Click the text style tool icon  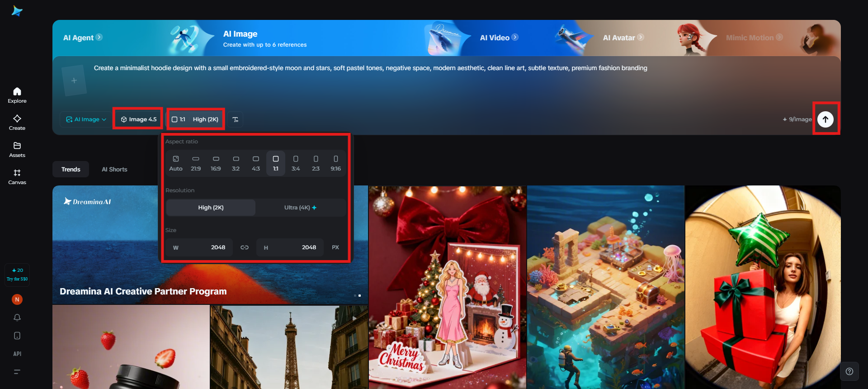point(236,119)
